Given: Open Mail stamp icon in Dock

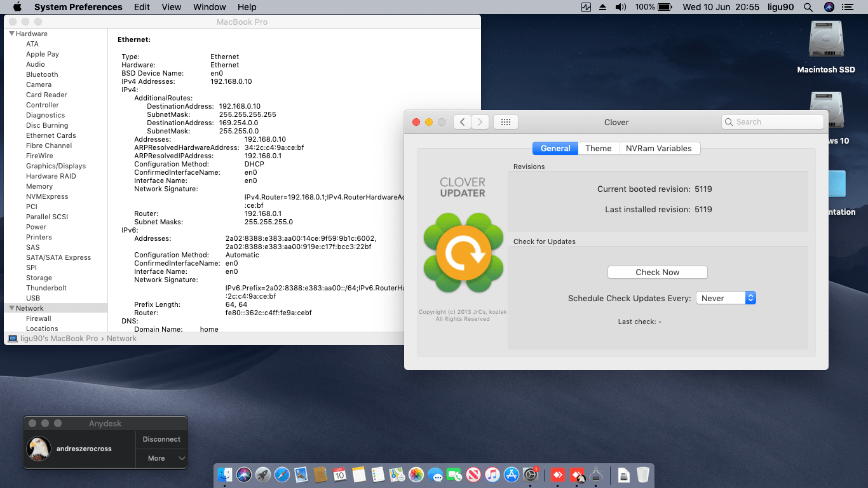Looking at the screenshot, I should [x=301, y=475].
